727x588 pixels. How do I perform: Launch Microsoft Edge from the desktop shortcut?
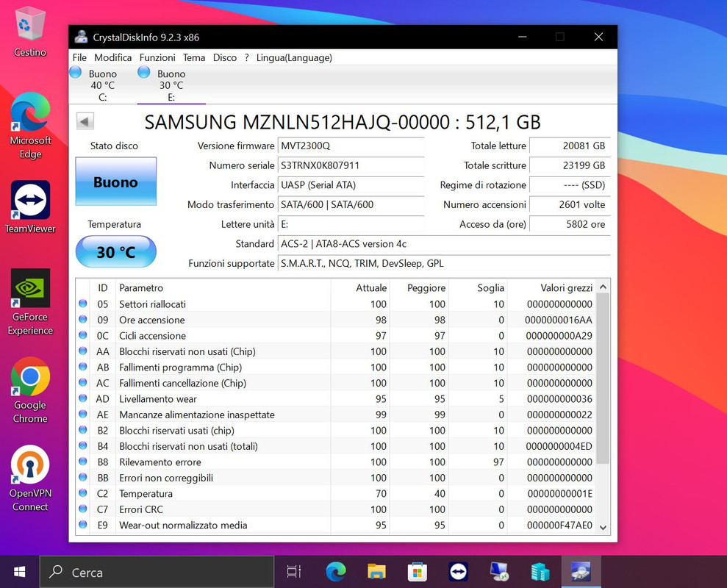click(30, 125)
